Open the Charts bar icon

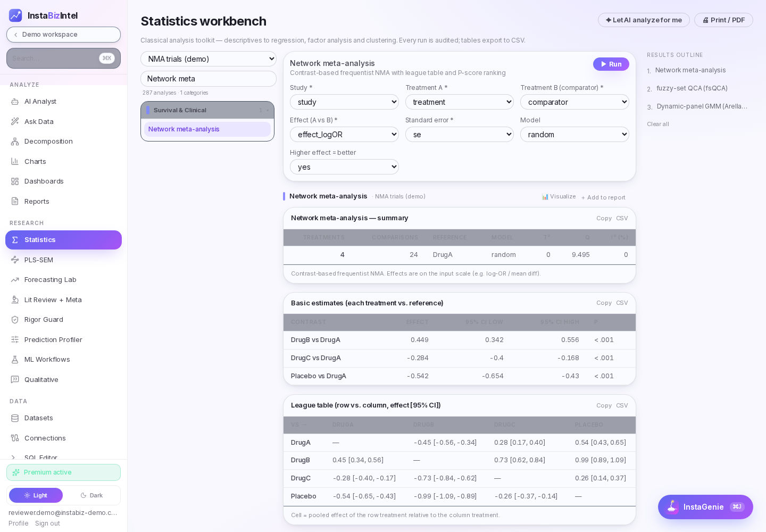click(x=15, y=161)
